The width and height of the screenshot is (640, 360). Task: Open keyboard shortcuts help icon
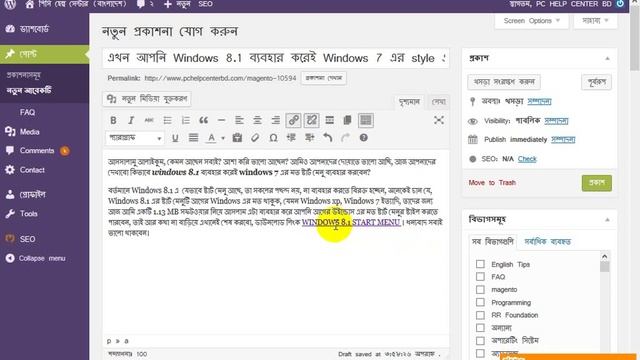coord(363,138)
